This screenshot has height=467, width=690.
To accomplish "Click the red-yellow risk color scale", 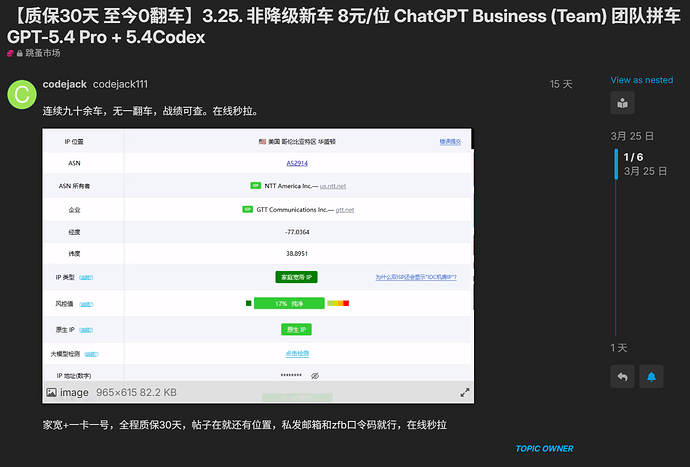I will 338,303.
